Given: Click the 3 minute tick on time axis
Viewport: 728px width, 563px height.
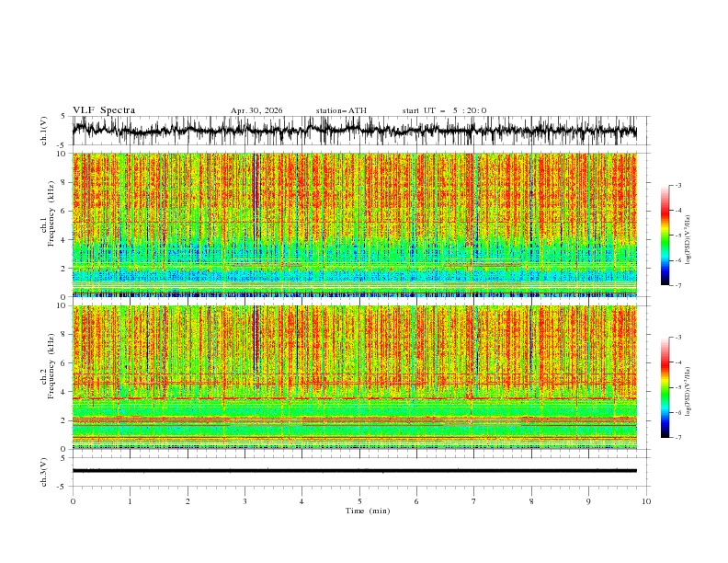Looking at the screenshot, I should [x=245, y=501].
